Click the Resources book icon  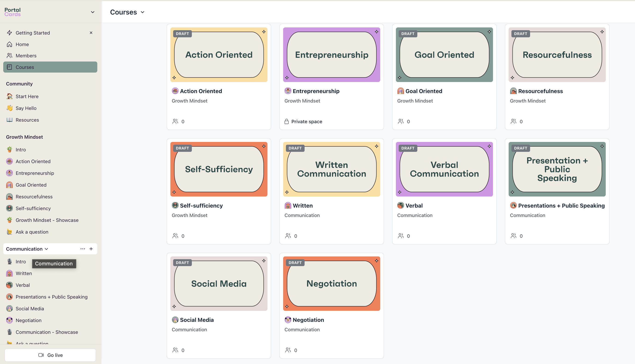tap(9, 120)
